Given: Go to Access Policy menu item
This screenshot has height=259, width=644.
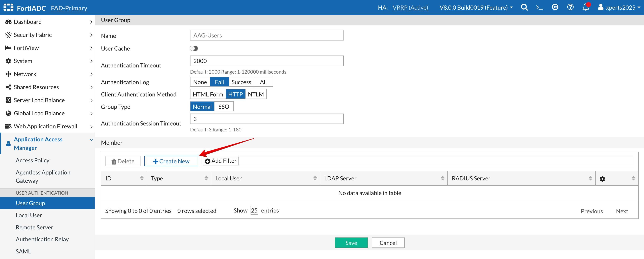Looking at the screenshot, I should [x=32, y=160].
